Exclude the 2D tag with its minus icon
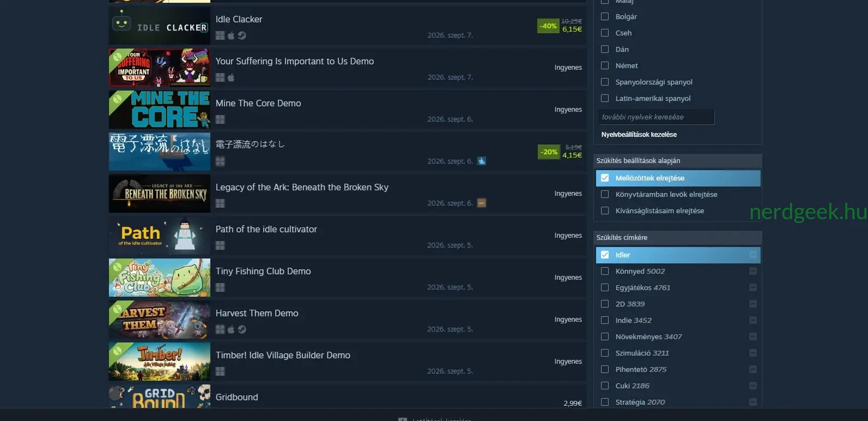The height and width of the screenshot is (421, 868). [x=753, y=304]
